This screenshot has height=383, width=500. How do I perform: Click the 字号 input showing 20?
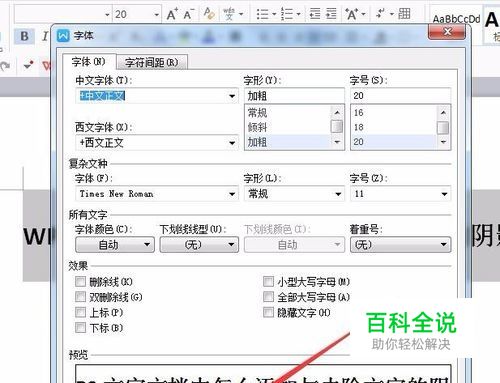click(x=400, y=96)
